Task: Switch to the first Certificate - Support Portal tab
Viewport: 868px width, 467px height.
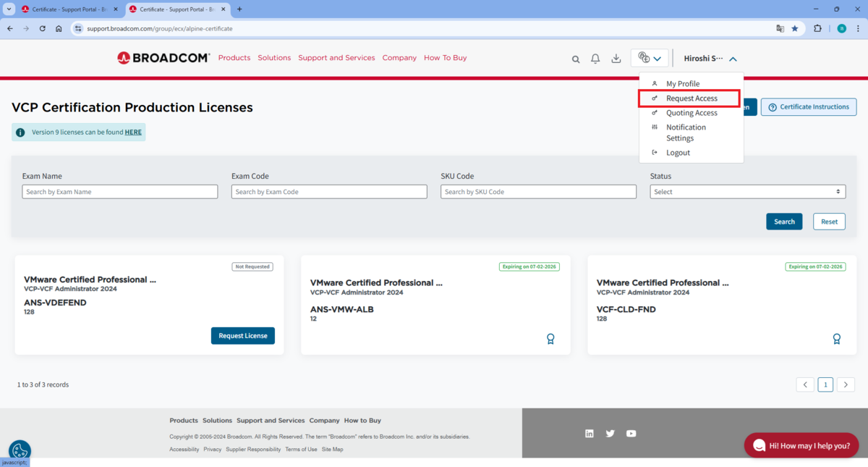Action: [69, 9]
